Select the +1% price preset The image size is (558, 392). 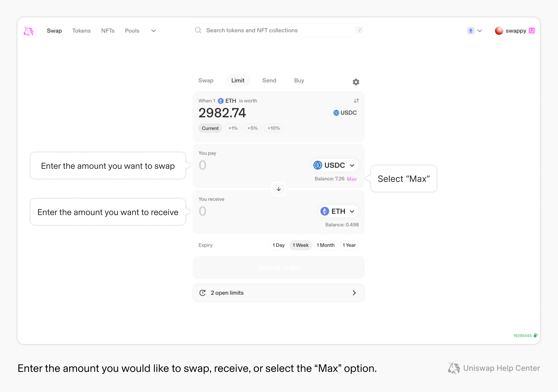(233, 128)
